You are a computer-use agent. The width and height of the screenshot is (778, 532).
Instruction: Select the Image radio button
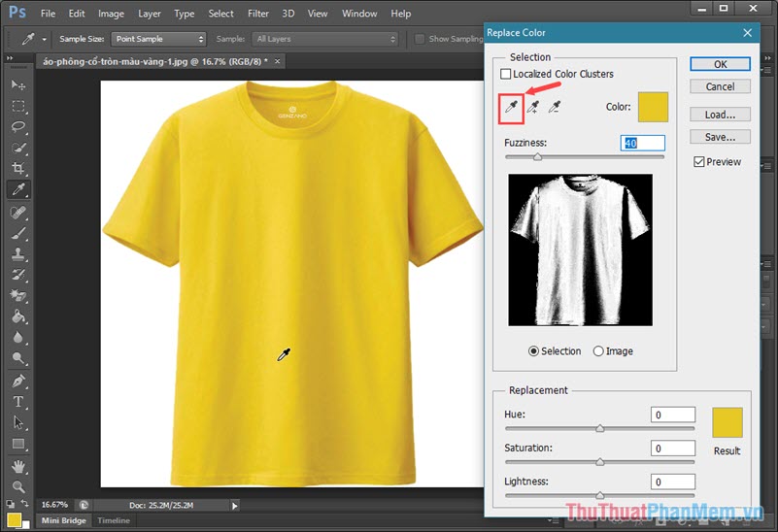[598, 351]
